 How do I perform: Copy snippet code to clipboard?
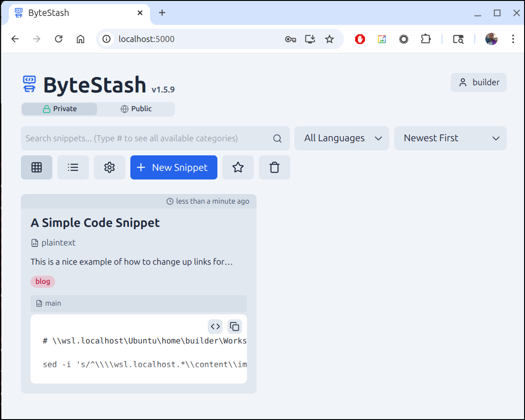point(235,326)
